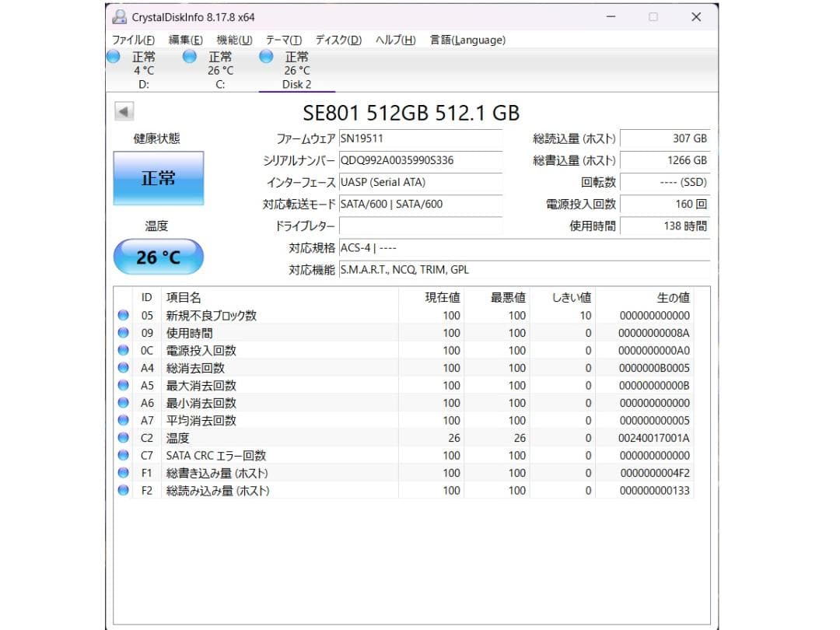Viewport: 840px width, 630px height.
Task: Click the blue status orb for Disk 2
Action: (x=266, y=56)
